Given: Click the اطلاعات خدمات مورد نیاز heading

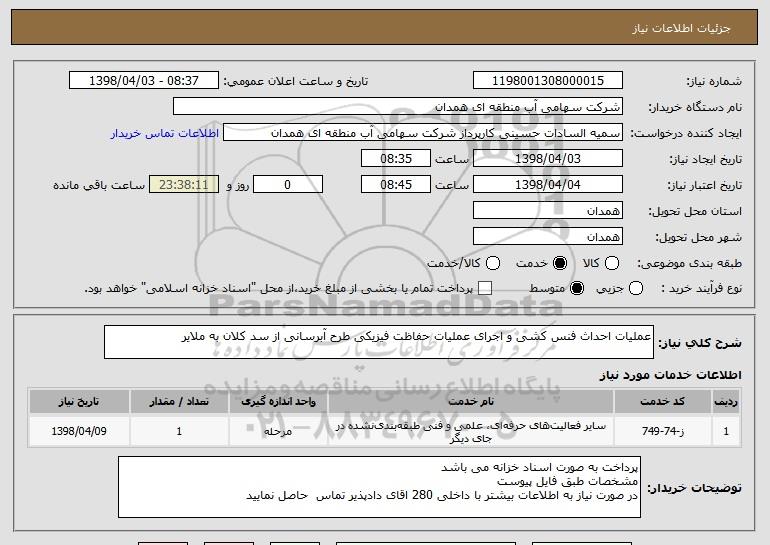Looking at the screenshot, I should pyautogui.click(x=670, y=375).
